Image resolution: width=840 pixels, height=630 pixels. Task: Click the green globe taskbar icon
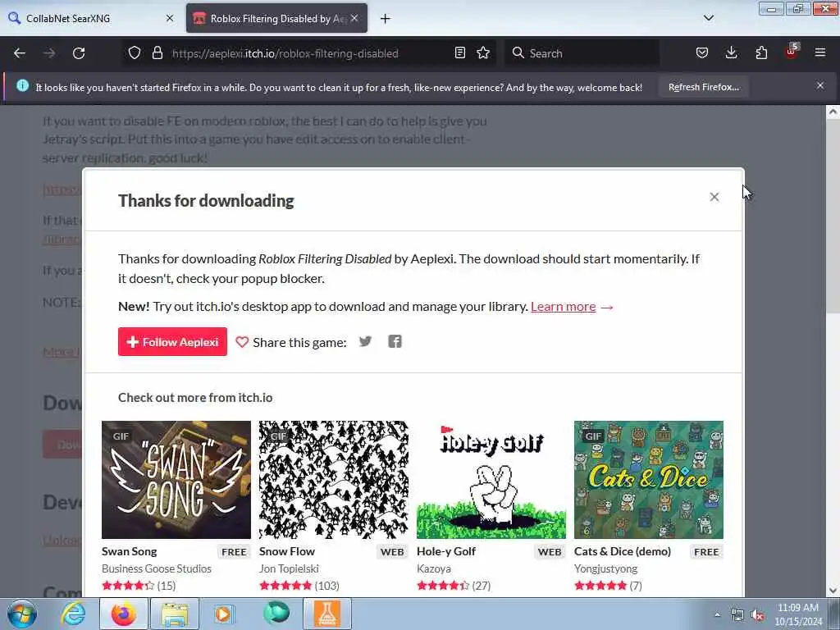point(276,614)
